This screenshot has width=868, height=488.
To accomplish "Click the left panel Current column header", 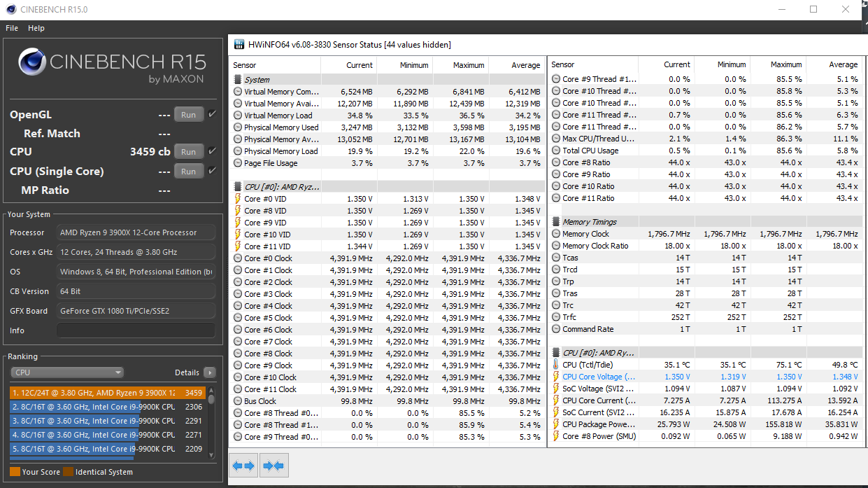I will click(348, 65).
